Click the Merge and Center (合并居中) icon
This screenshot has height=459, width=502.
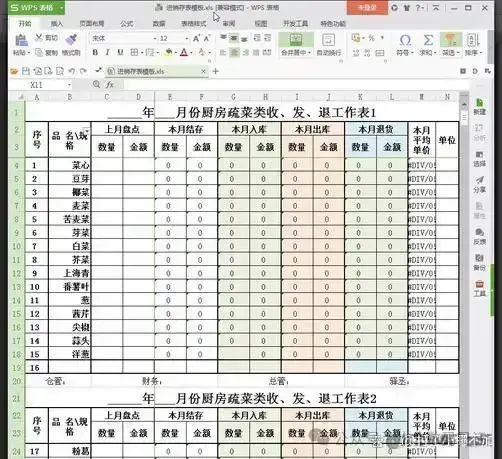295,40
